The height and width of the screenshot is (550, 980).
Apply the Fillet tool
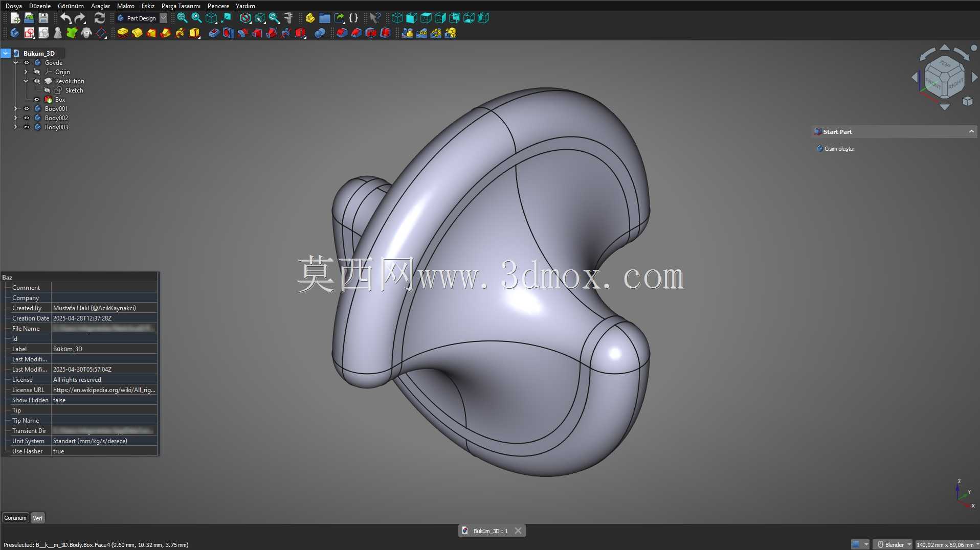[x=342, y=33]
